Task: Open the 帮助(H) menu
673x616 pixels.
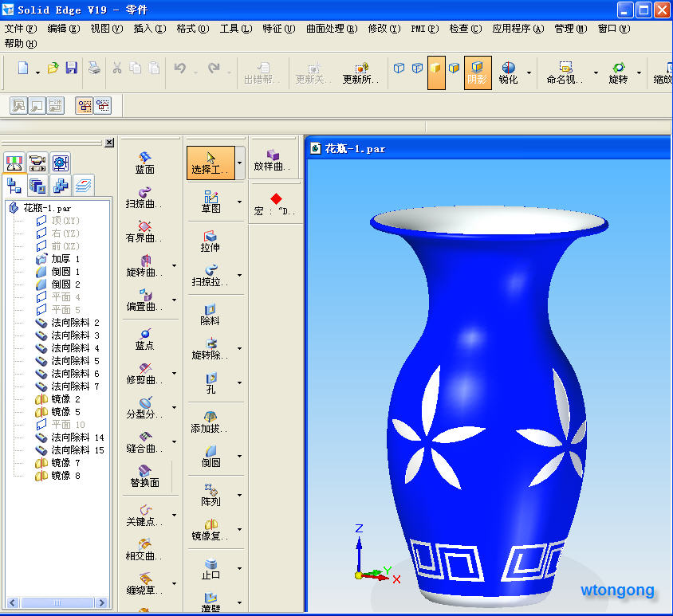Action: [21, 44]
